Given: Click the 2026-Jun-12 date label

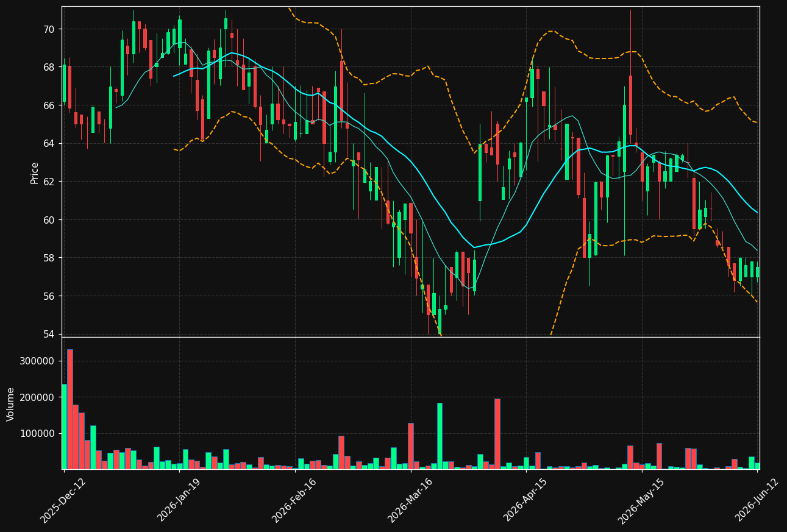Looking at the screenshot, I should [x=757, y=500].
